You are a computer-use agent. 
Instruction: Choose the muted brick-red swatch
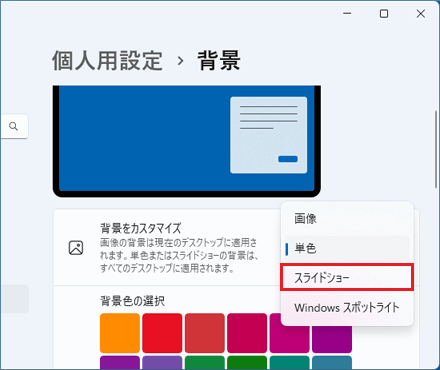coord(205,333)
